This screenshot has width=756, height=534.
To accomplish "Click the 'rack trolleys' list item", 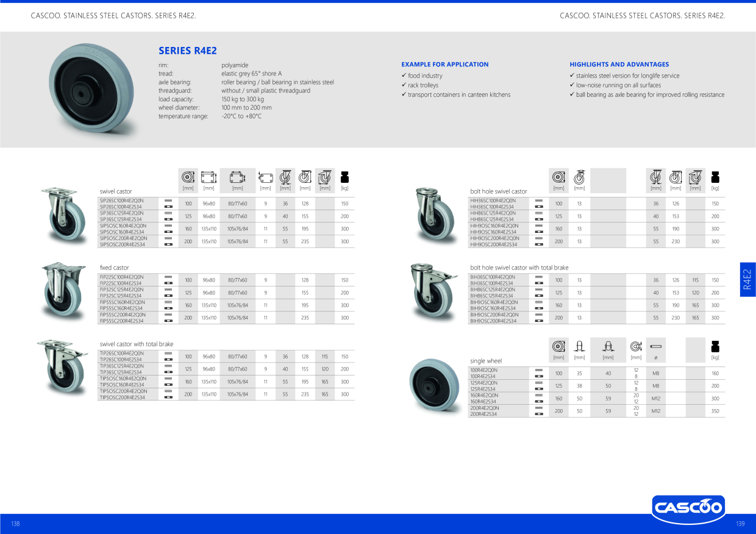I will (423, 85).
